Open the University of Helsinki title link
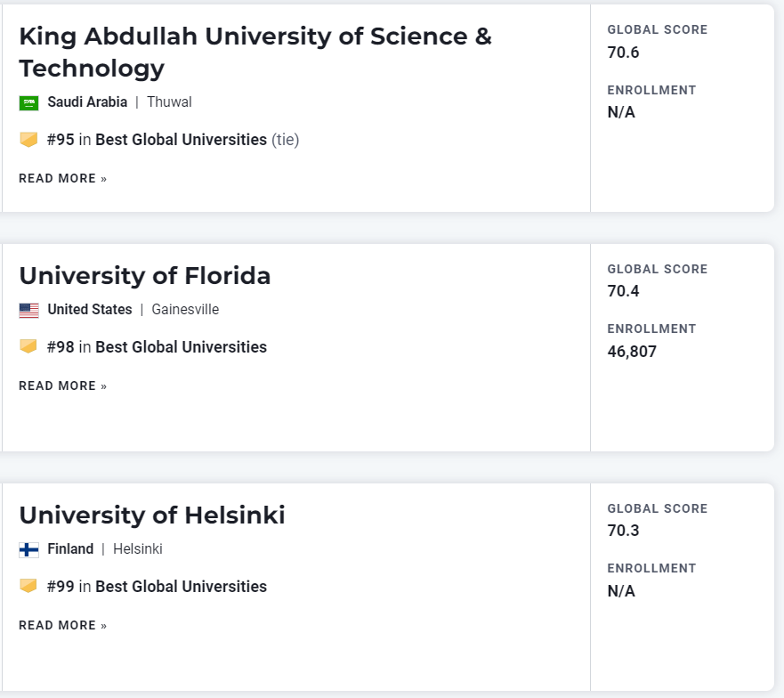Image resolution: width=784 pixels, height=698 pixels. pyautogui.click(x=152, y=515)
